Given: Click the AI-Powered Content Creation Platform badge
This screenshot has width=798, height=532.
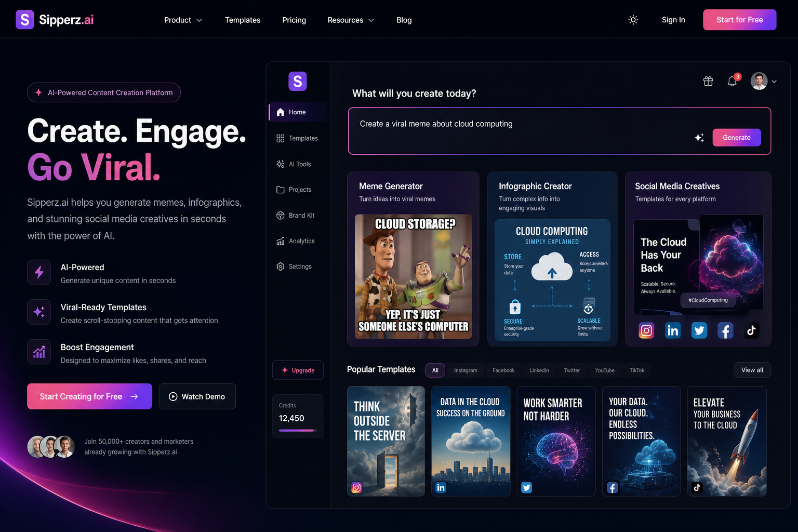Looking at the screenshot, I should tap(104, 92).
